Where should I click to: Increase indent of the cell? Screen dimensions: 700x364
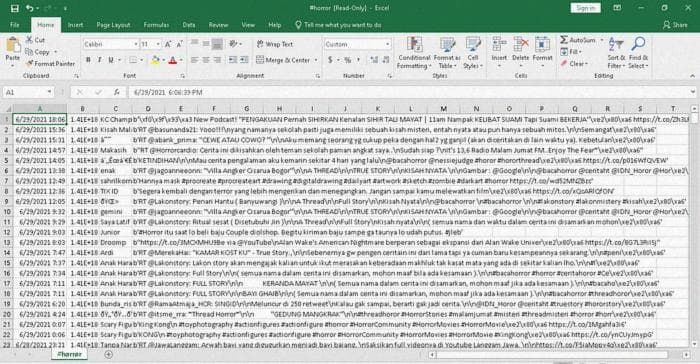(244, 60)
